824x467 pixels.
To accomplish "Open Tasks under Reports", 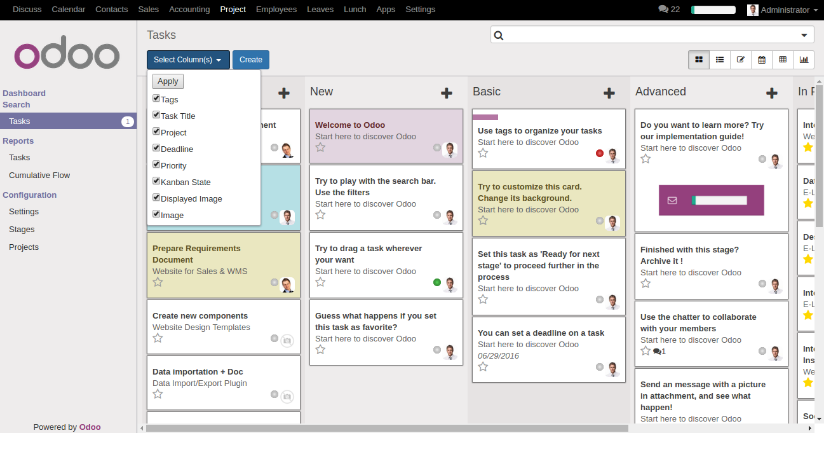I will click(19, 158).
